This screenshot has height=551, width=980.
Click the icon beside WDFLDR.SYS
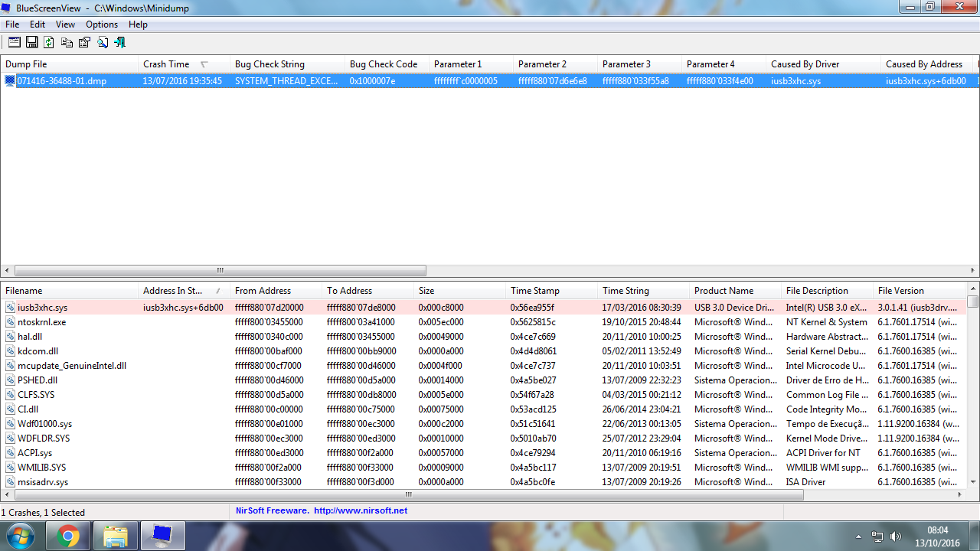(11, 439)
